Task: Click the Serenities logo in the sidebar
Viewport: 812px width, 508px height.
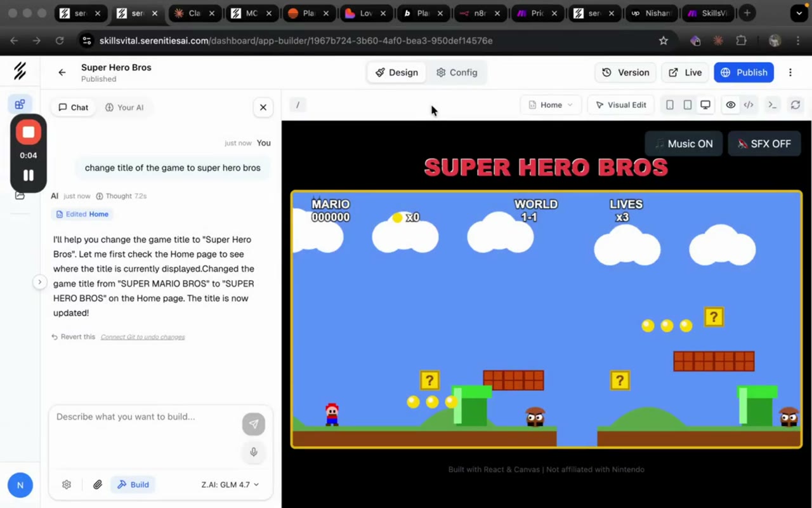Action: point(20,71)
